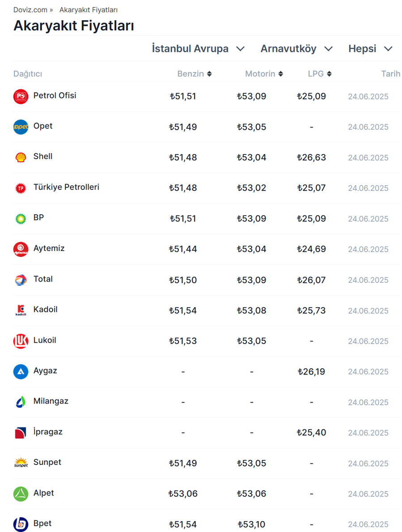Click the Alpet green logo icon

pyautogui.click(x=21, y=494)
